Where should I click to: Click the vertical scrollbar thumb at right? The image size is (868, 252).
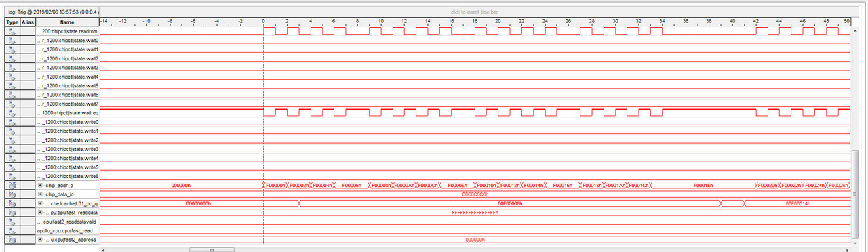(x=854, y=194)
